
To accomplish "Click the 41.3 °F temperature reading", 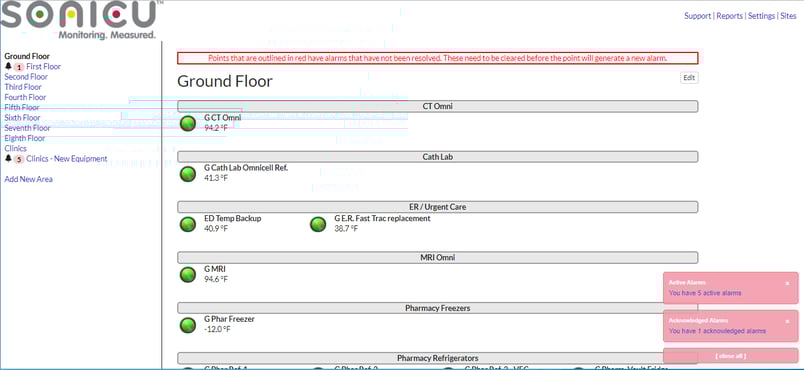I will (216, 178).
